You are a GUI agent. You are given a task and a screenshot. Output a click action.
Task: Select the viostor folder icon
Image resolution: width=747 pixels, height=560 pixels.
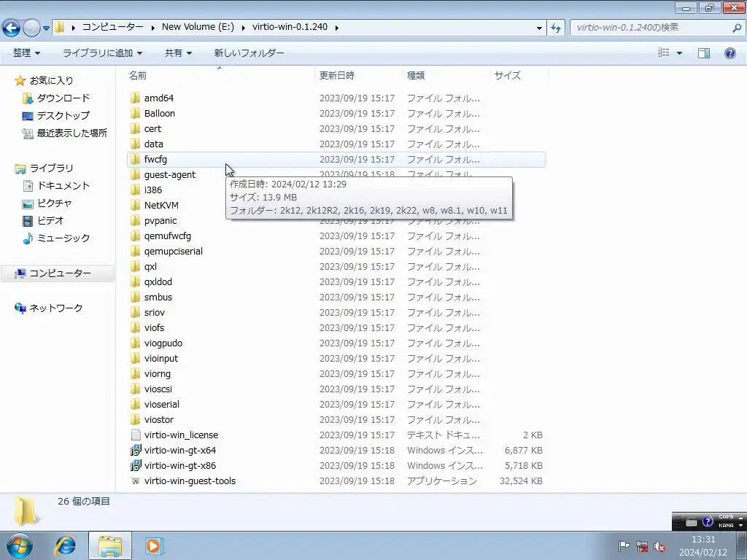pos(135,419)
